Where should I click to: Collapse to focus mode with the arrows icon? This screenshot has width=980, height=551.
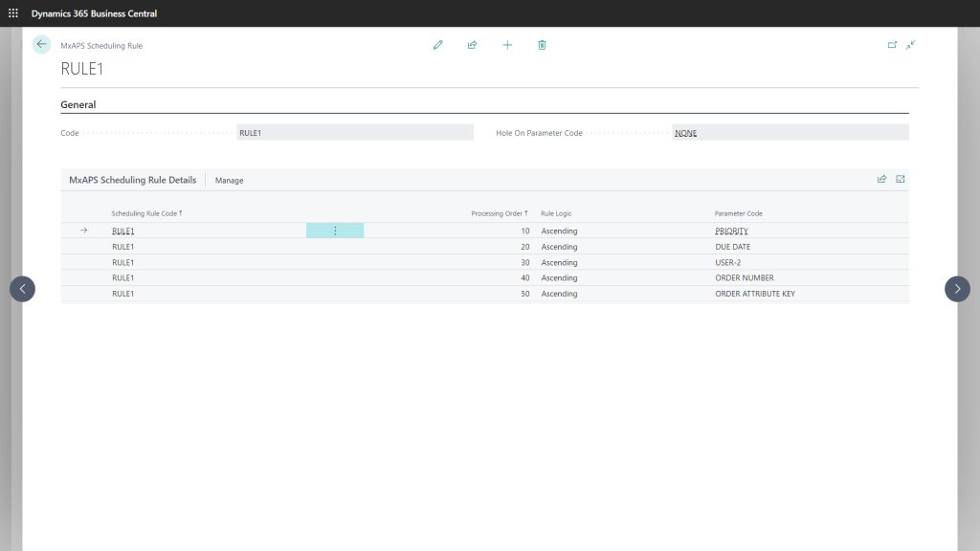click(911, 44)
